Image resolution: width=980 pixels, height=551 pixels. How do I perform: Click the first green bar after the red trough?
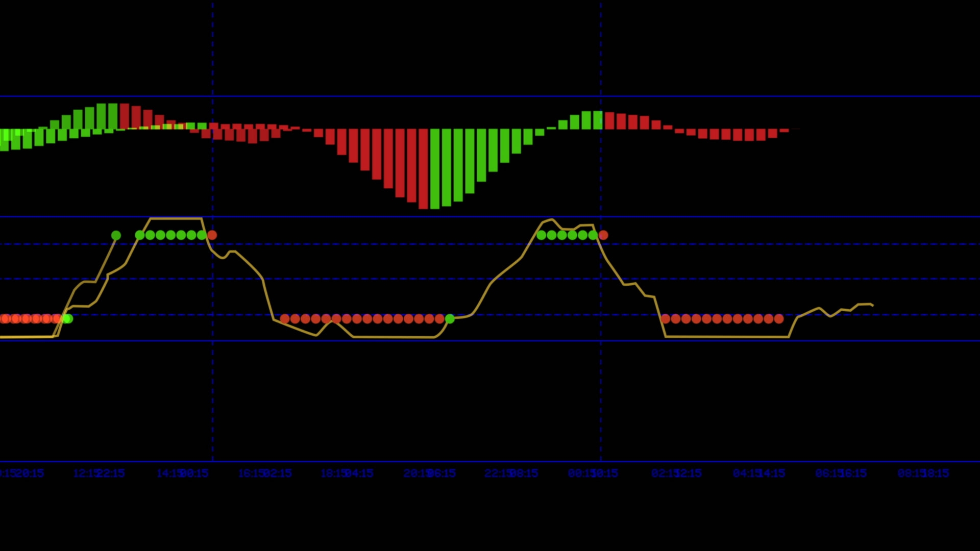tap(435, 169)
